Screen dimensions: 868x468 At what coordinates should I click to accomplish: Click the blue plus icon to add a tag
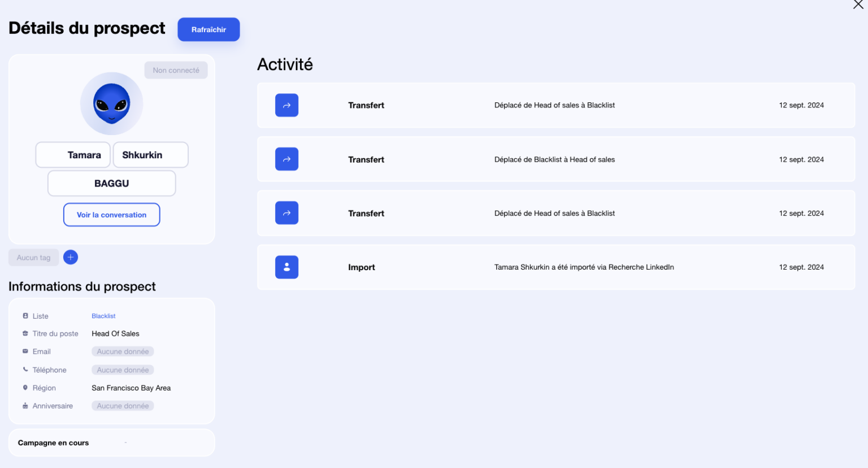tap(71, 257)
